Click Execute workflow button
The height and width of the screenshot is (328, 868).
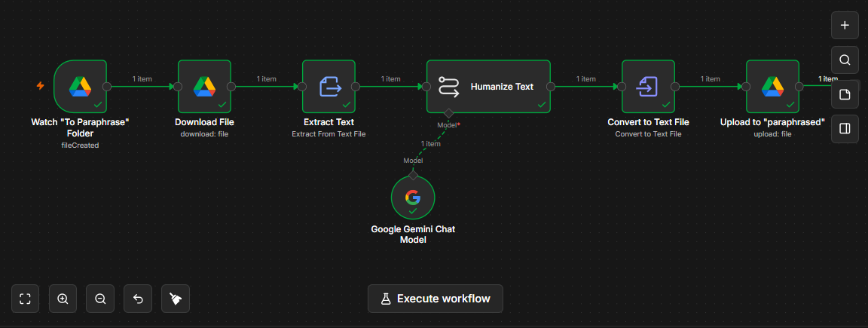[x=436, y=299]
